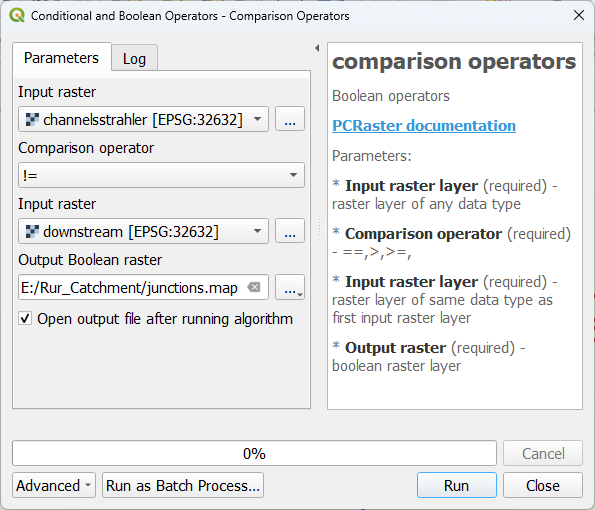Image resolution: width=595 pixels, height=510 pixels.
Task: Click the 0% progress bar
Action: point(254,453)
